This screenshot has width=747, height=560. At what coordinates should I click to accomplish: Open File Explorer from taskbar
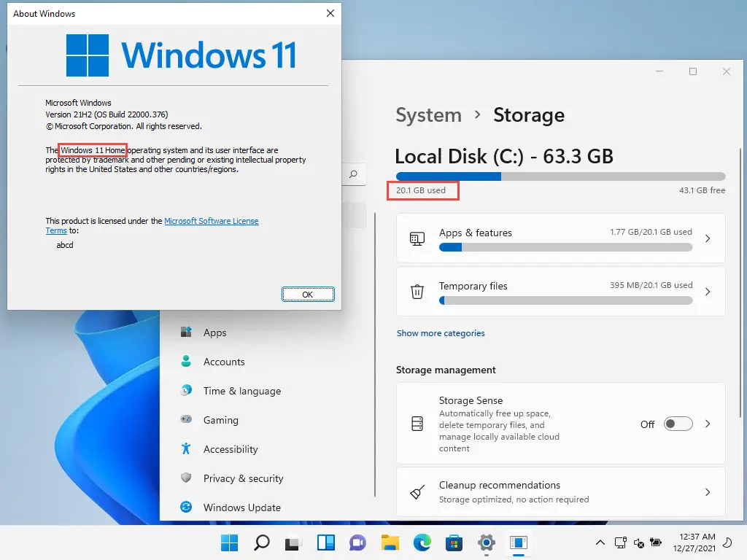pos(390,542)
